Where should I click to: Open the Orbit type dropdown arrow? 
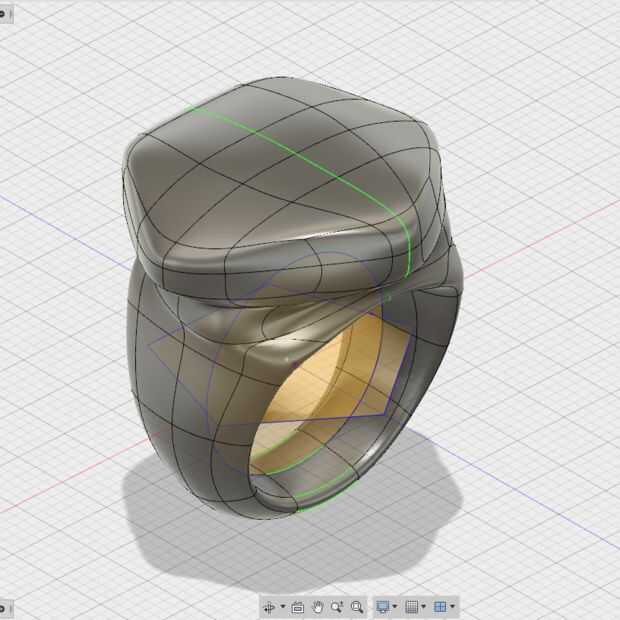pos(283,606)
